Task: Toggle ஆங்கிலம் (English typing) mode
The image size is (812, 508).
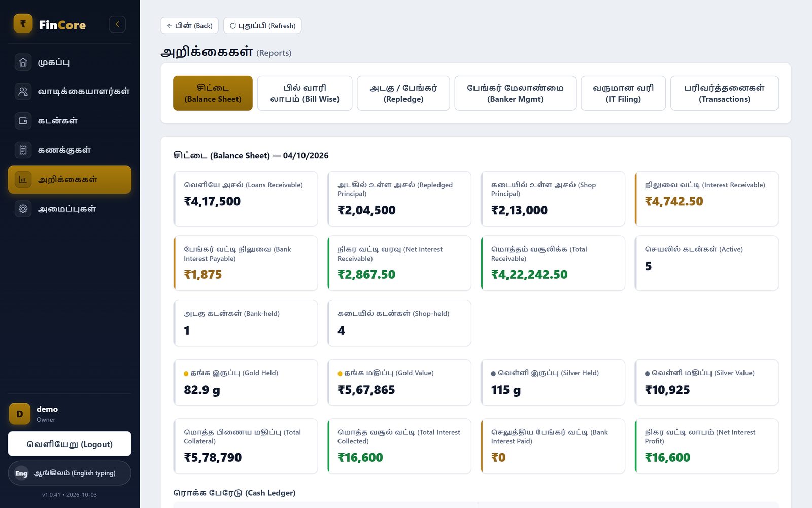Action: pyautogui.click(x=70, y=473)
